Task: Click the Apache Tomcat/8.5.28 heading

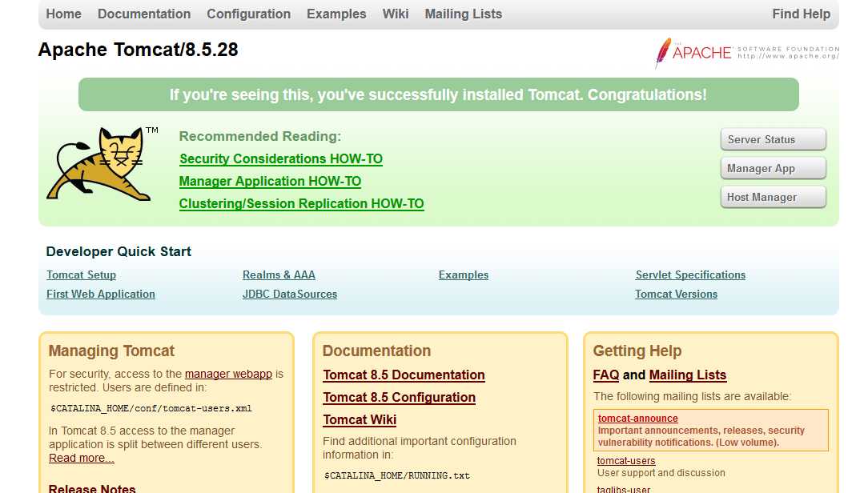Action: click(x=139, y=50)
